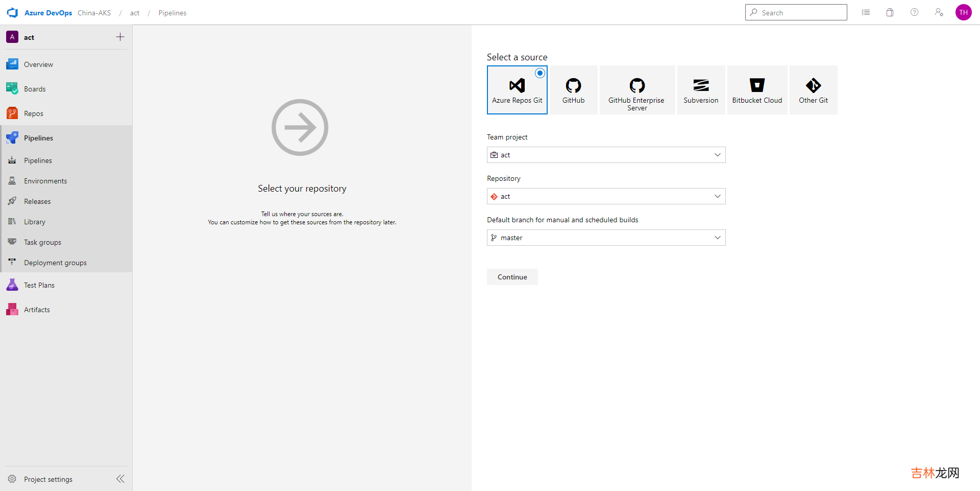This screenshot has height=491, width=980.
Task: Click the act project name in sidebar
Action: click(x=29, y=37)
